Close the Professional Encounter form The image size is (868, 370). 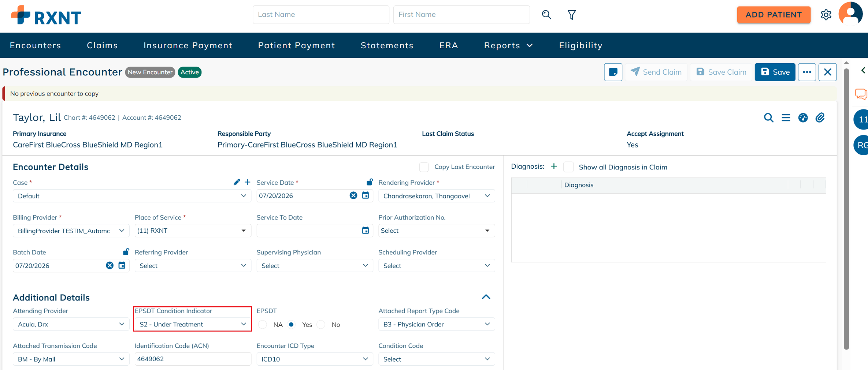[x=827, y=72]
